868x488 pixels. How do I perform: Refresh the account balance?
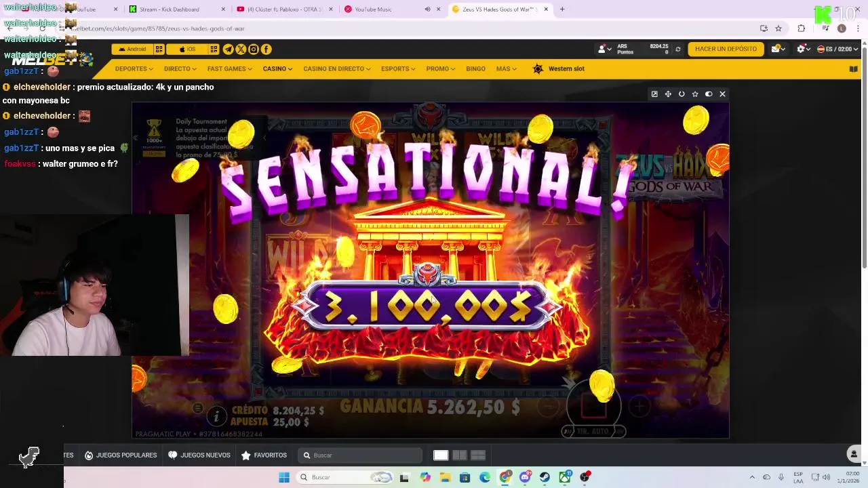click(x=677, y=49)
